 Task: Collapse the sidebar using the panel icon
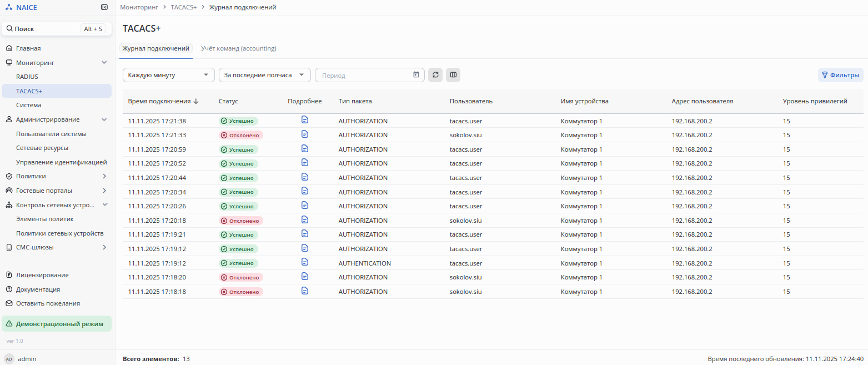click(x=104, y=7)
